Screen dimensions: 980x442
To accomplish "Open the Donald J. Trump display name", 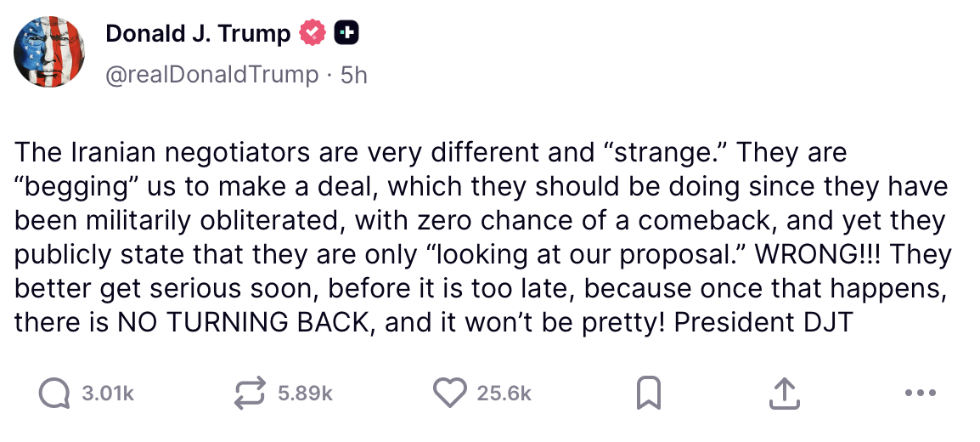I will 198,34.
